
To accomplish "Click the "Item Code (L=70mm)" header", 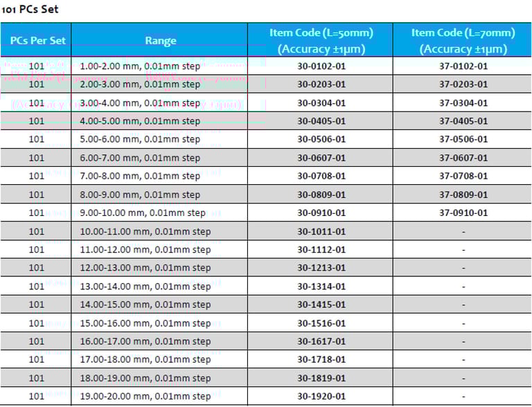I will [463, 40].
